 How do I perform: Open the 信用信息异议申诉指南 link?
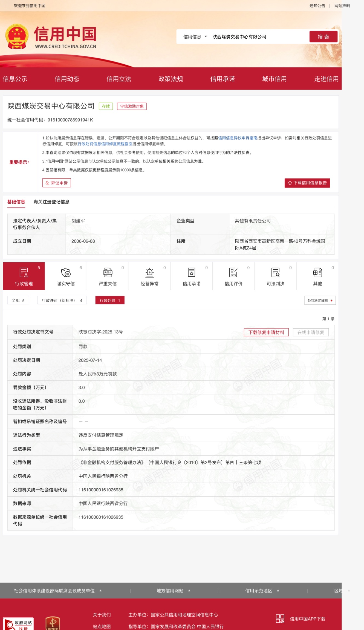click(x=238, y=138)
